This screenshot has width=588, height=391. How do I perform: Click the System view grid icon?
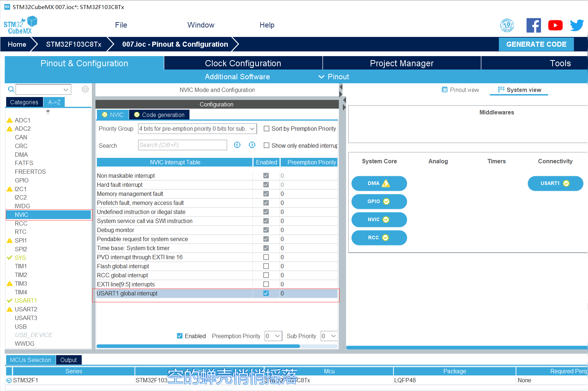(x=501, y=89)
